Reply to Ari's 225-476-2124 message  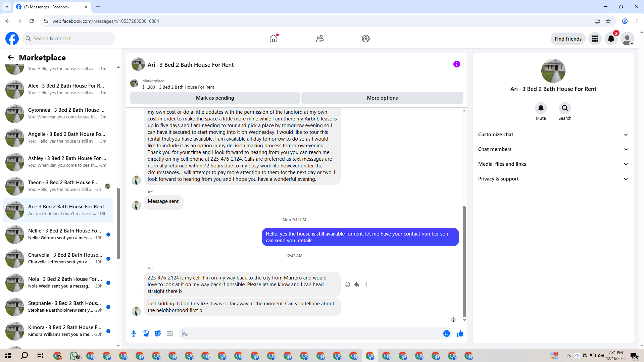pyautogui.click(x=357, y=285)
